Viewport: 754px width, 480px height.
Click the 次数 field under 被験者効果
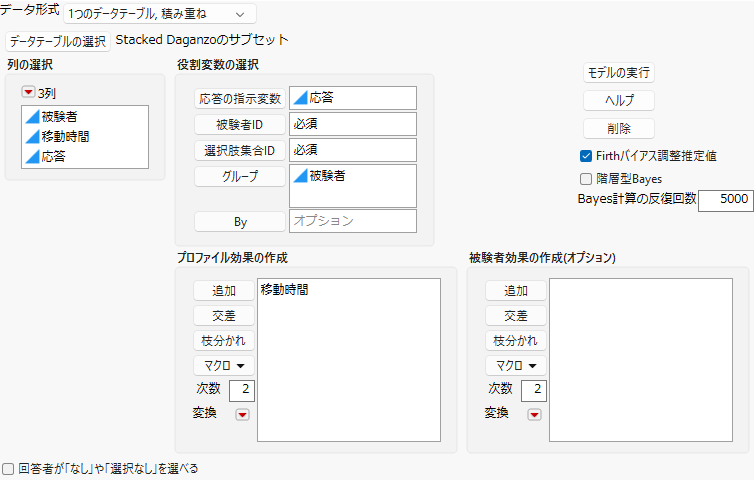pos(534,390)
